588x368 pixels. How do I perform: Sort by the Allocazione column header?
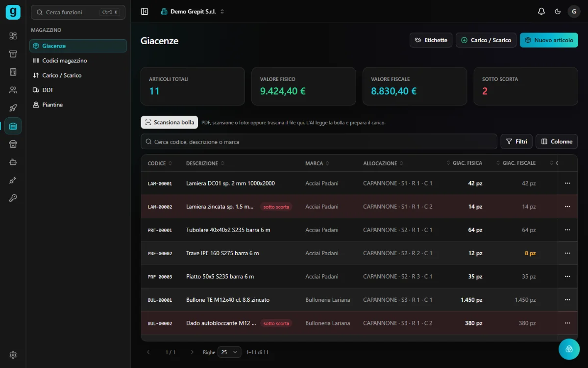[x=383, y=163]
